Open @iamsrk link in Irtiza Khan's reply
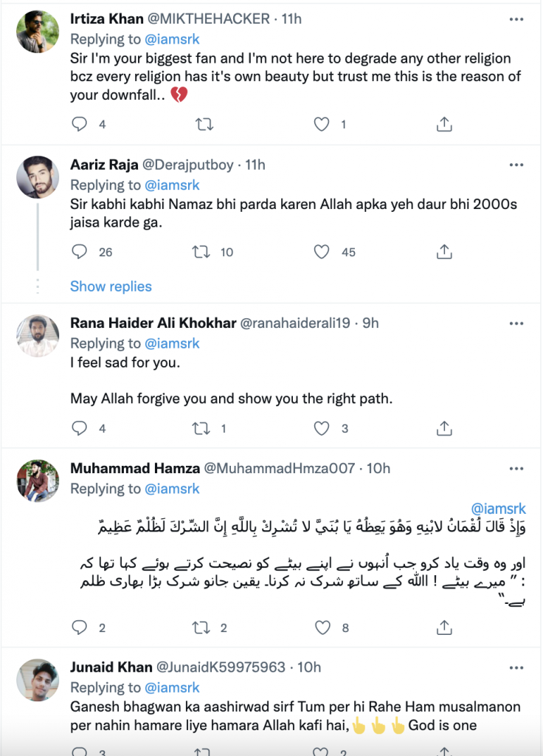 tap(172, 38)
